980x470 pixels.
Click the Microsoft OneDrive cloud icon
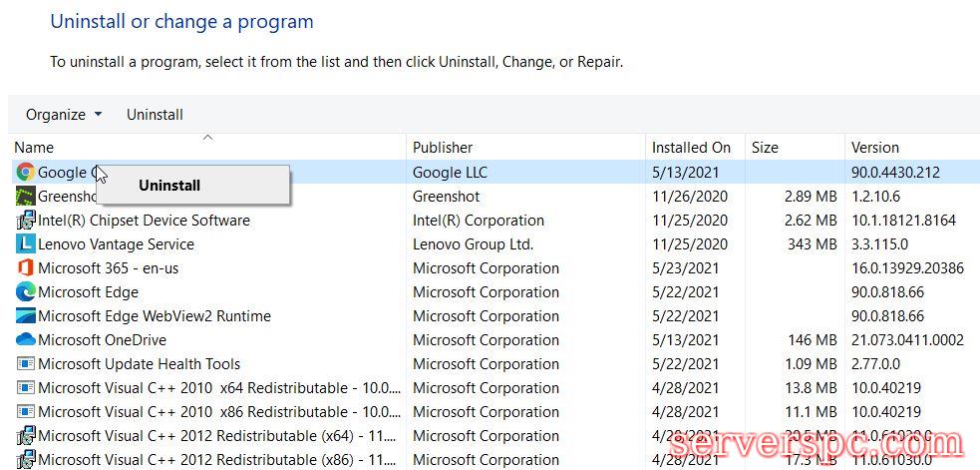tap(26, 340)
